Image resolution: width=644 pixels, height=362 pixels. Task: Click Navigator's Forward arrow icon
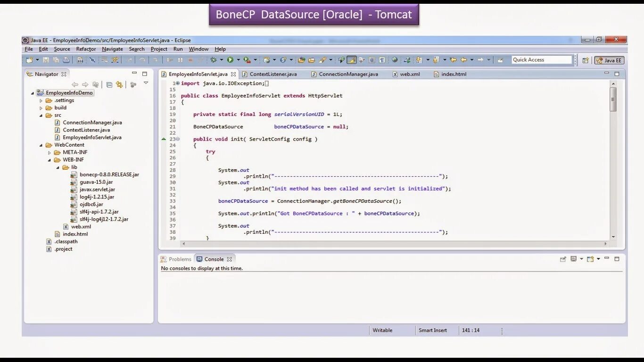[x=85, y=85]
